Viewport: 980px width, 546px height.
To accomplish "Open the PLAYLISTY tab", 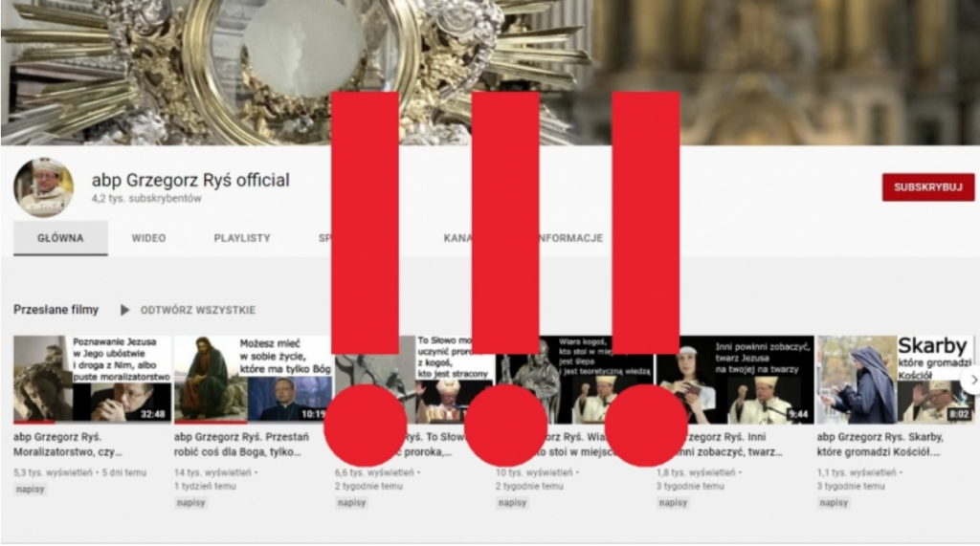I will click(x=242, y=238).
